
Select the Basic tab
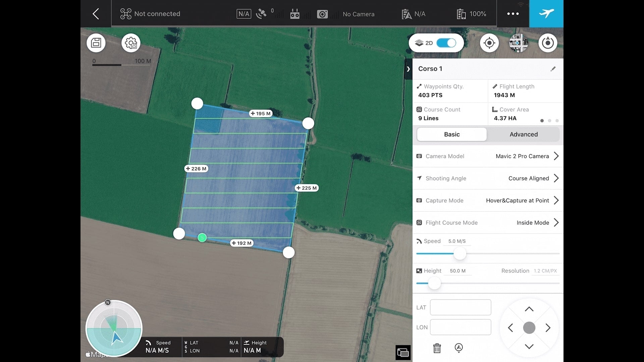452,134
